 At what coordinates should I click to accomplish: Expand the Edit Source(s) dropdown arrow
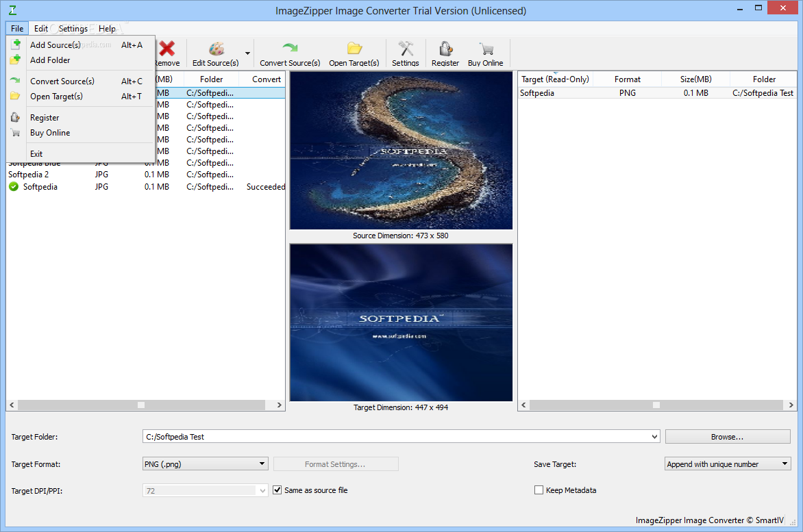pyautogui.click(x=248, y=53)
